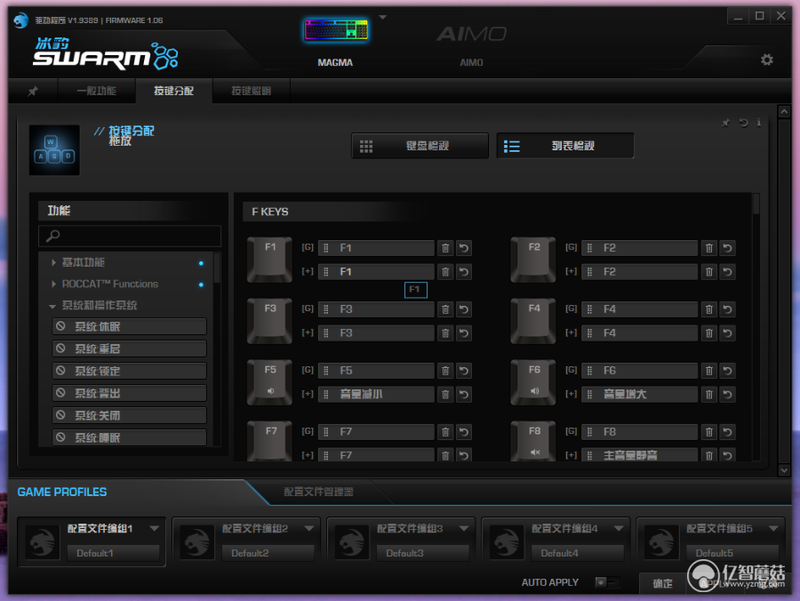Delete F7 [G] assignment trash icon
The width and height of the screenshot is (800, 601).
pyautogui.click(x=445, y=432)
